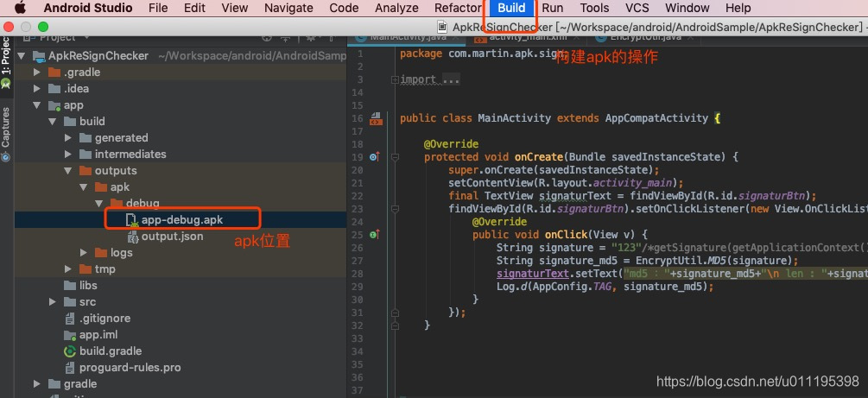The image size is (868, 398).
Task: Expand the logs folder arrow
Action: click(x=84, y=252)
